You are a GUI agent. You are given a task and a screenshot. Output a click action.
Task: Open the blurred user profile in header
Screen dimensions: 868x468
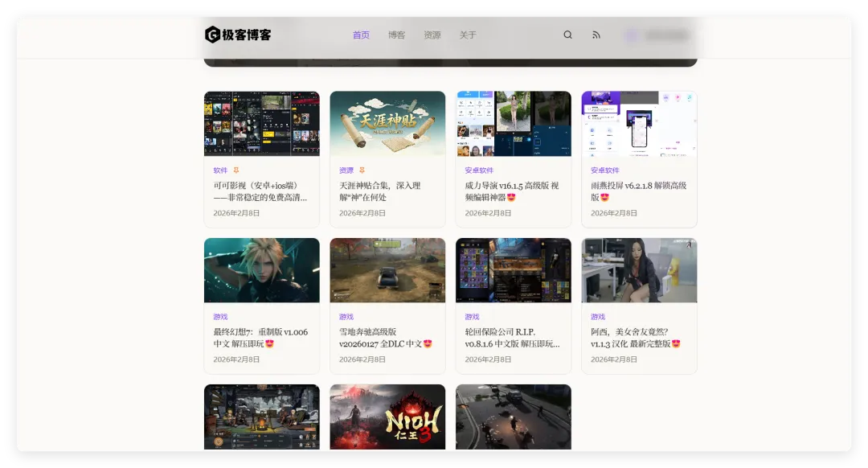657,35
